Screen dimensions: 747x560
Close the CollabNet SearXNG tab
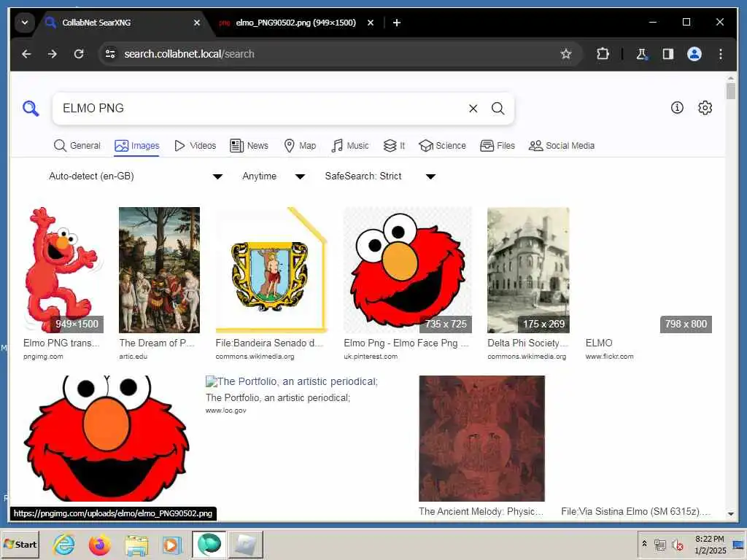(x=197, y=23)
